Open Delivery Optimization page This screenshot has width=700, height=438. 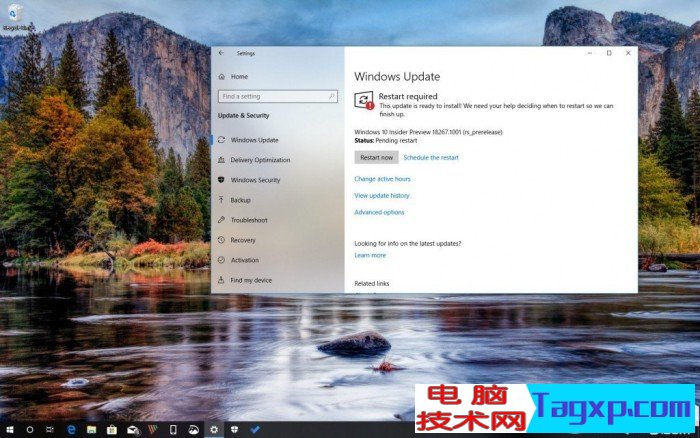[x=260, y=160]
